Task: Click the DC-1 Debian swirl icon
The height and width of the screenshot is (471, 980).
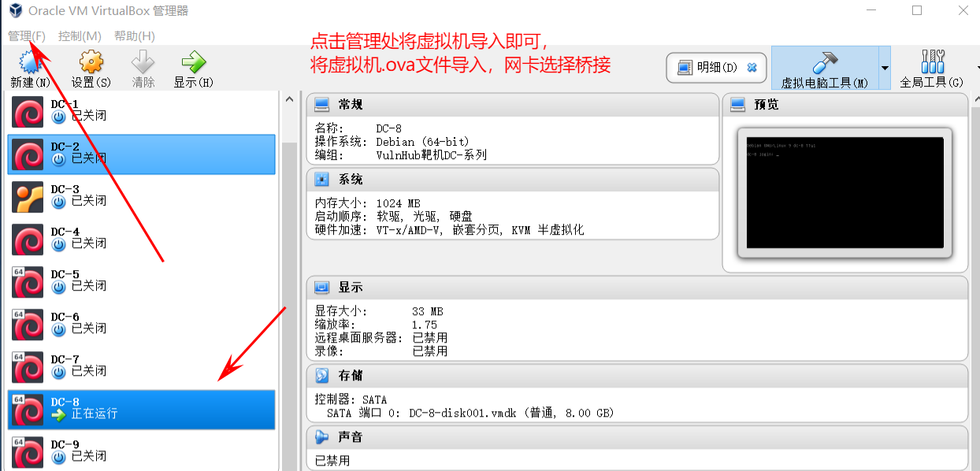Action: coord(28,112)
